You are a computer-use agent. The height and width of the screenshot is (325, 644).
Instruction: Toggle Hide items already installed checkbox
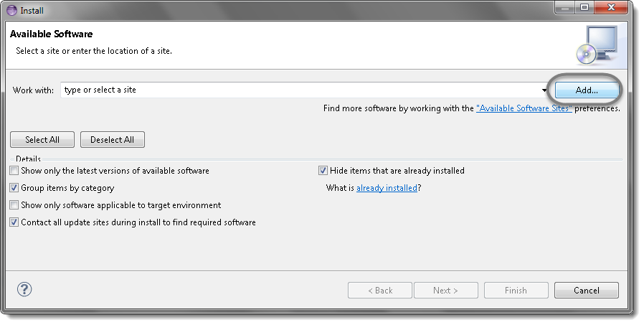(x=323, y=171)
